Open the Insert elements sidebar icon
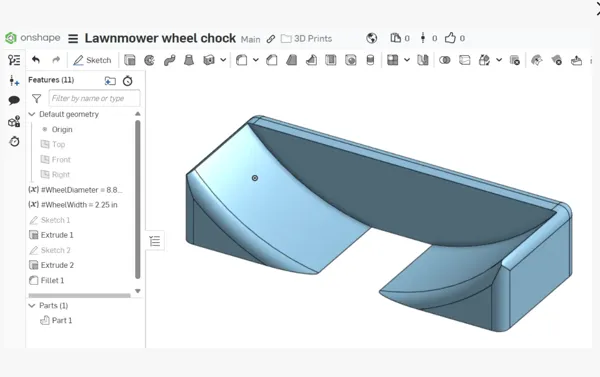Viewport: 600px width, 377px height. tap(14, 81)
